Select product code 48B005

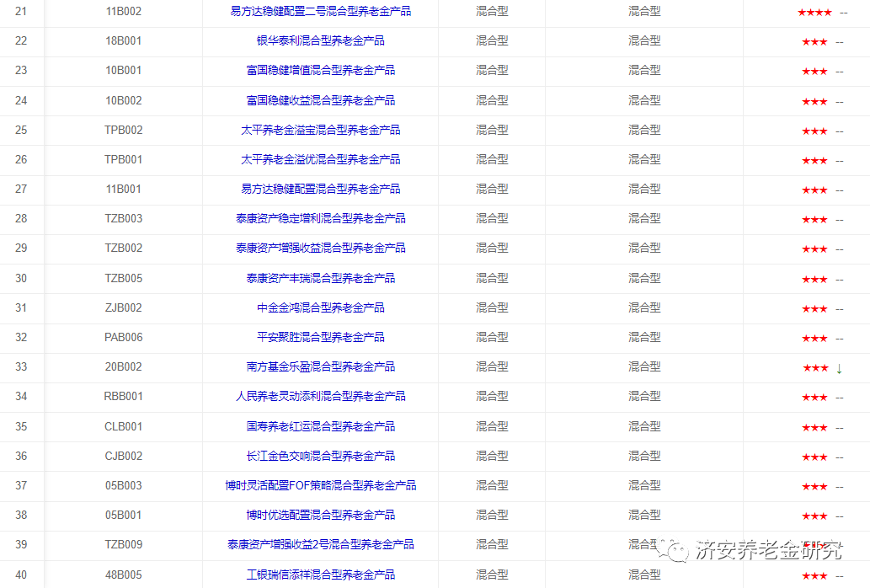123,575
